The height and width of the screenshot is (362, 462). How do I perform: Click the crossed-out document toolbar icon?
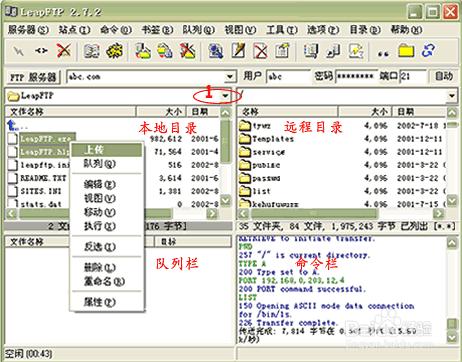[261, 51]
